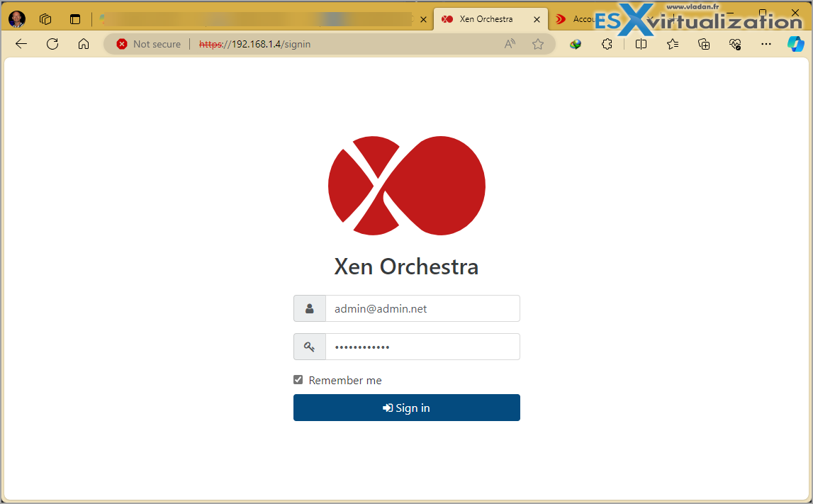Image resolution: width=813 pixels, height=504 pixels.
Task: Switch to the Xen Orchestra tab
Action: pos(486,19)
